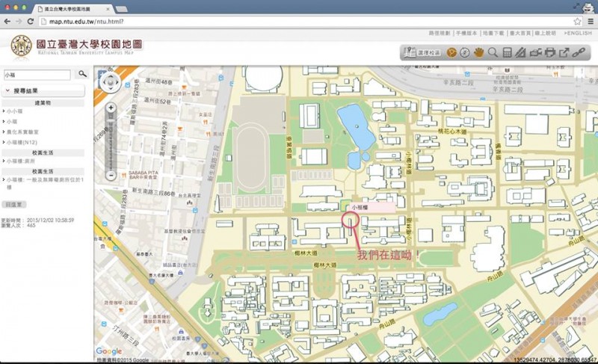The height and width of the screenshot is (364, 598).
Task: Click the export share arrow icon
Action: [564, 52]
